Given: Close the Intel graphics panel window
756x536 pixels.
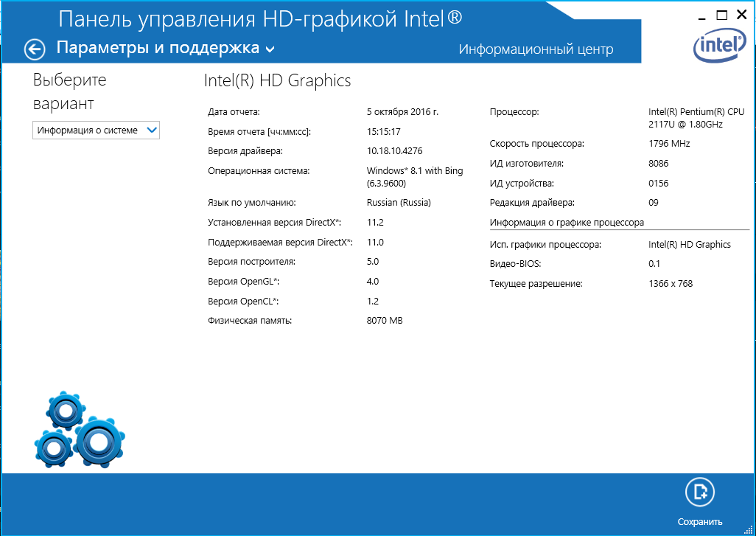Looking at the screenshot, I should [x=742, y=15].
